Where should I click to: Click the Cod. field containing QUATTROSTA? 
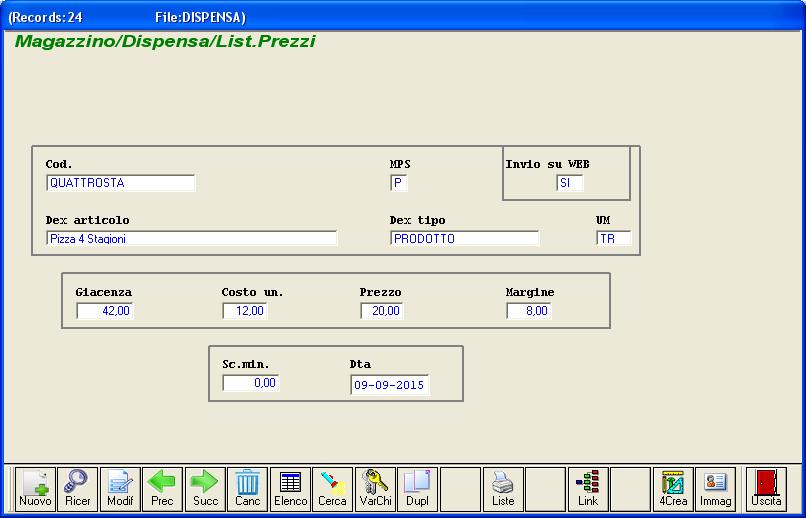[120, 183]
